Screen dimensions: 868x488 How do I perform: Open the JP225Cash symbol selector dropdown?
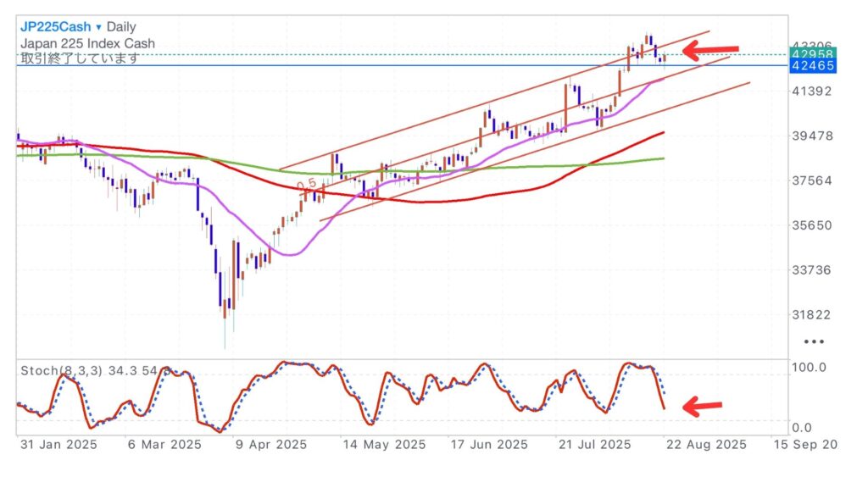point(61,26)
